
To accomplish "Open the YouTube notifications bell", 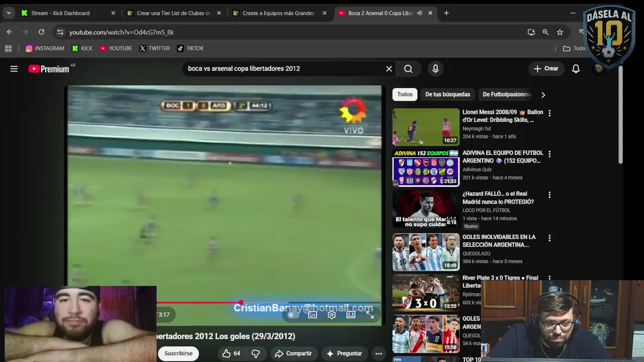I will pos(576,69).
